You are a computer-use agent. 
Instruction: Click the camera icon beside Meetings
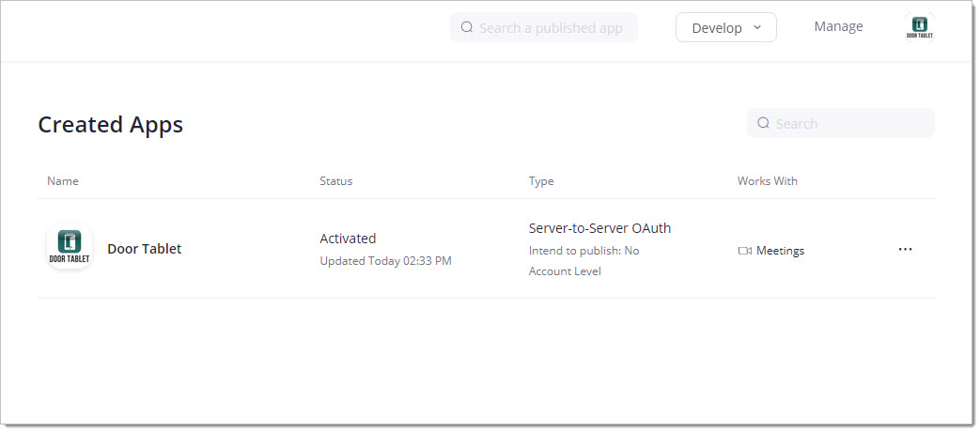point(744,251)
